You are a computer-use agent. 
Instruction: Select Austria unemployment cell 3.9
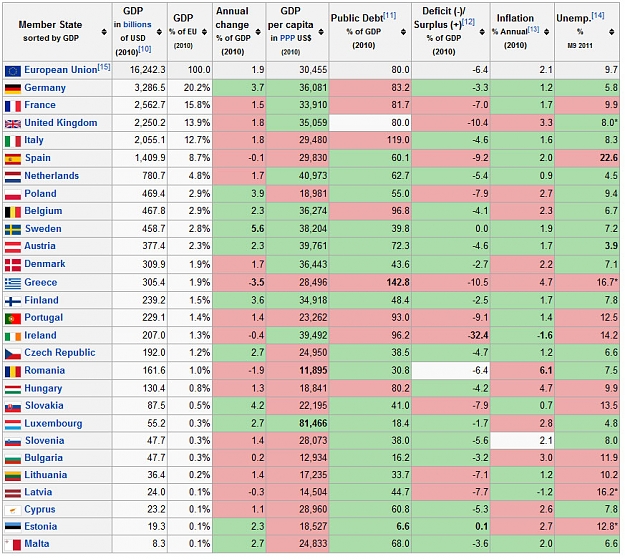coord(587,246)
